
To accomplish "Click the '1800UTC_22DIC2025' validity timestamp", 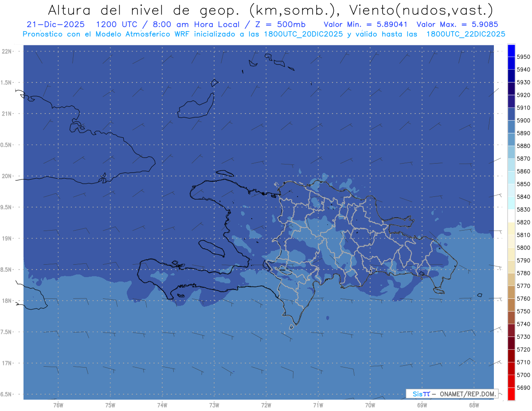I will [x=465, y=34].
